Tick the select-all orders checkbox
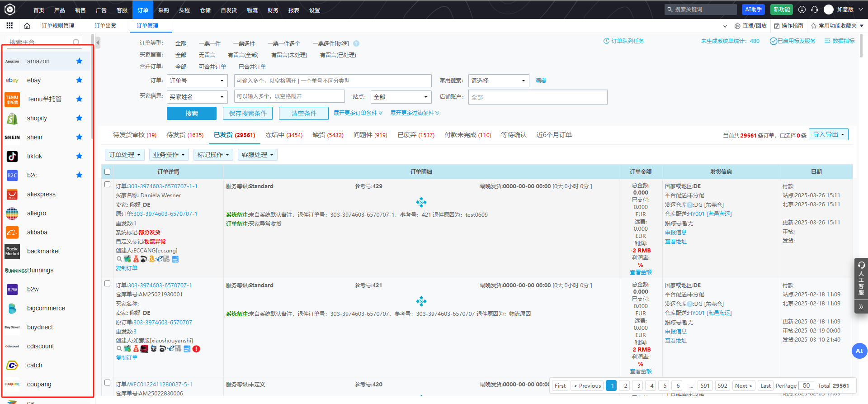Viewport: 868px width, 404px height. (107, 171)
